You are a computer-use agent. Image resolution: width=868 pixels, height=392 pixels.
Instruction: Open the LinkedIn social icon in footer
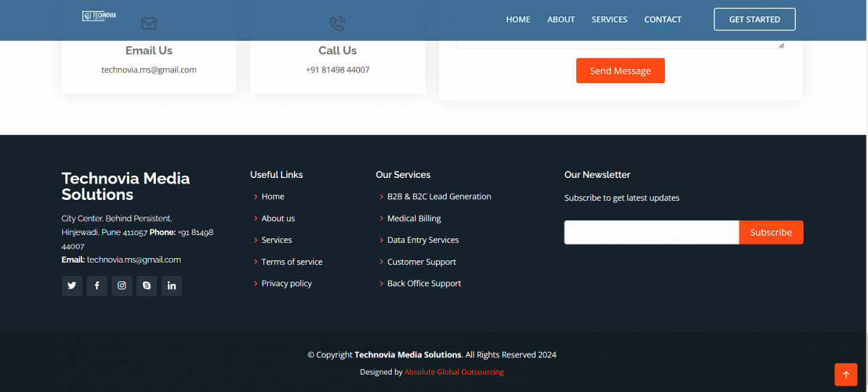click(172, 285)
